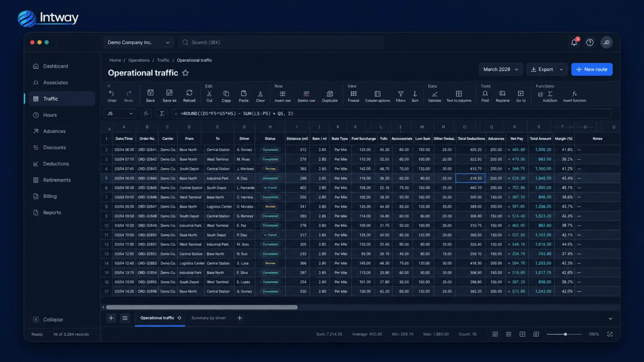Image resolution: width=644 pixels, height=362 pixels.
Task: Favorite Operational traffic with star icon
Action: (186, 73)
